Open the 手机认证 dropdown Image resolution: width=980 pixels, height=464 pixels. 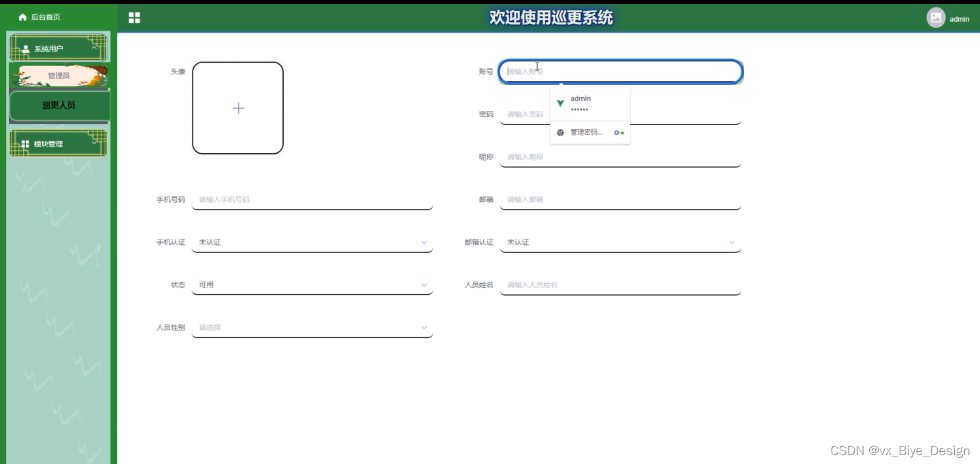point(312,242)
